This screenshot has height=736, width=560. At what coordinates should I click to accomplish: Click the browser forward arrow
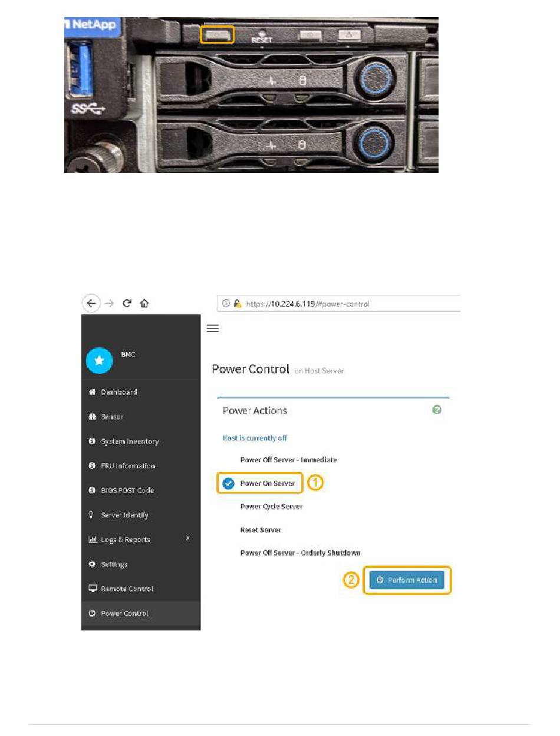click(x=108, y=304)
